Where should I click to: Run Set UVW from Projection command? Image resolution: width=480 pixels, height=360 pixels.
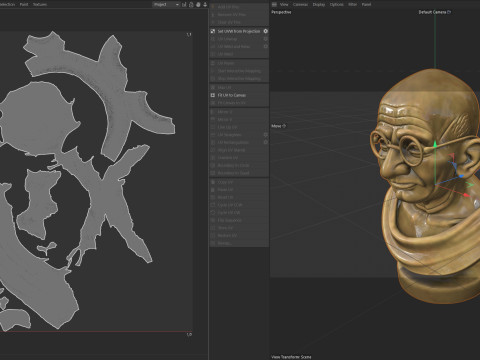(239, 31)
